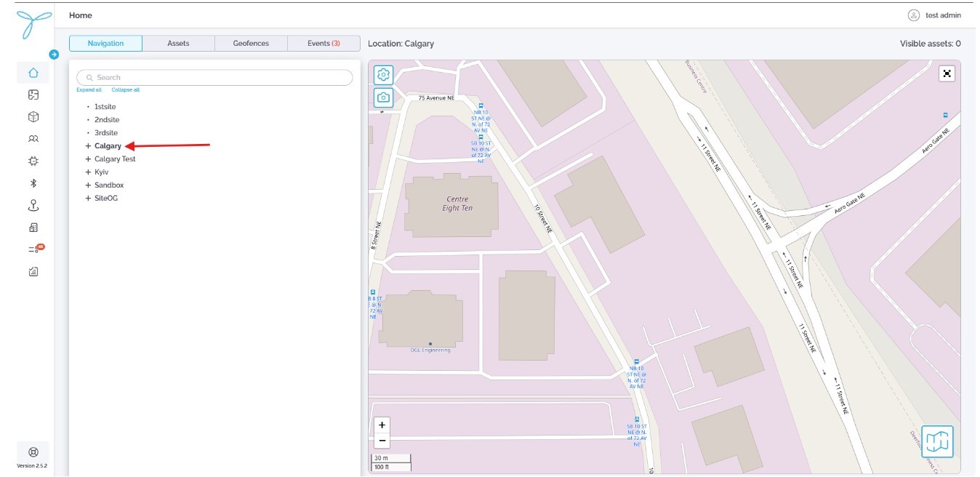Click the Visible assets: 0 counter
The width and height of the screenshot is (980, 477).
click(x=931, y=44)
